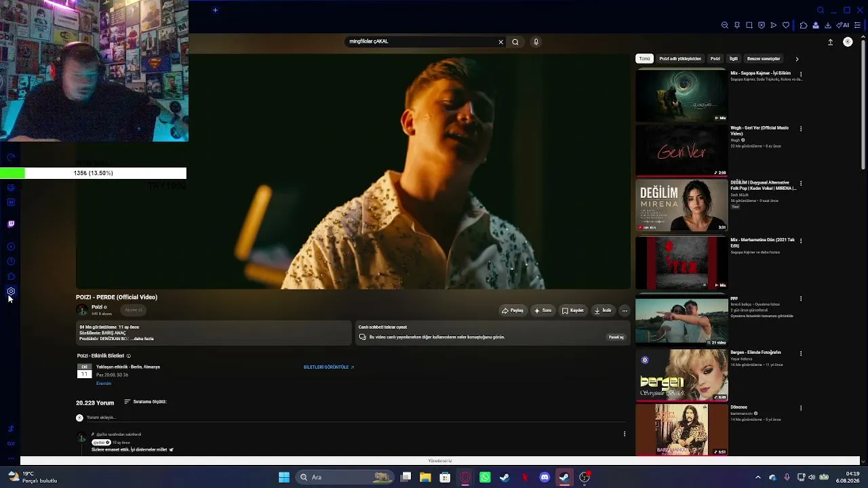Select the 'İlgili' filter chip
Screen dimensions: 868x488
pos(734,59)
